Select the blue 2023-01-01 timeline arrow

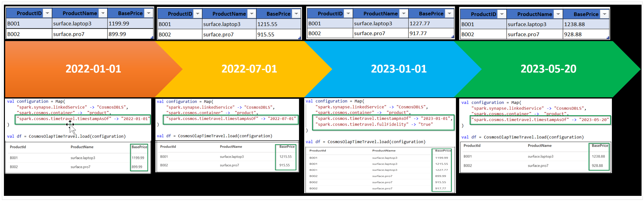399,69
